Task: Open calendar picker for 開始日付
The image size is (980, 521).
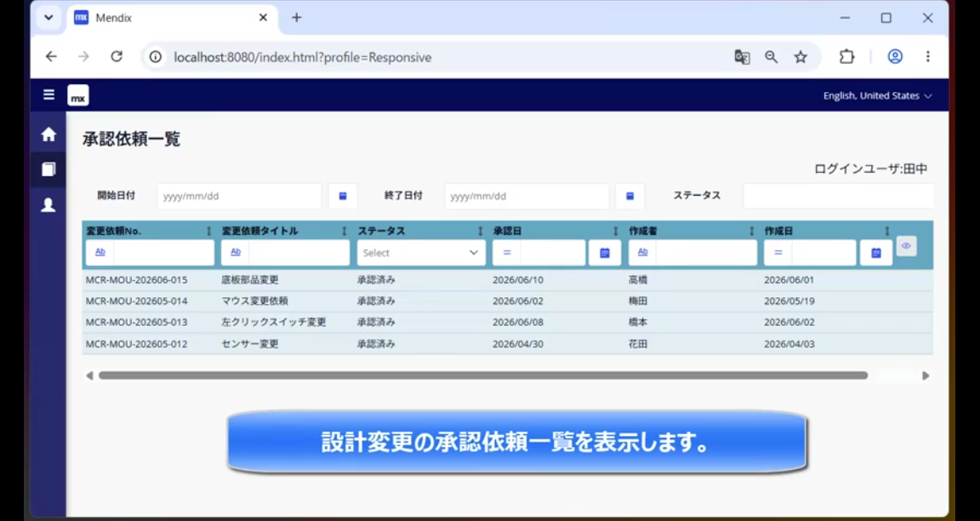Action: [343, 196]
